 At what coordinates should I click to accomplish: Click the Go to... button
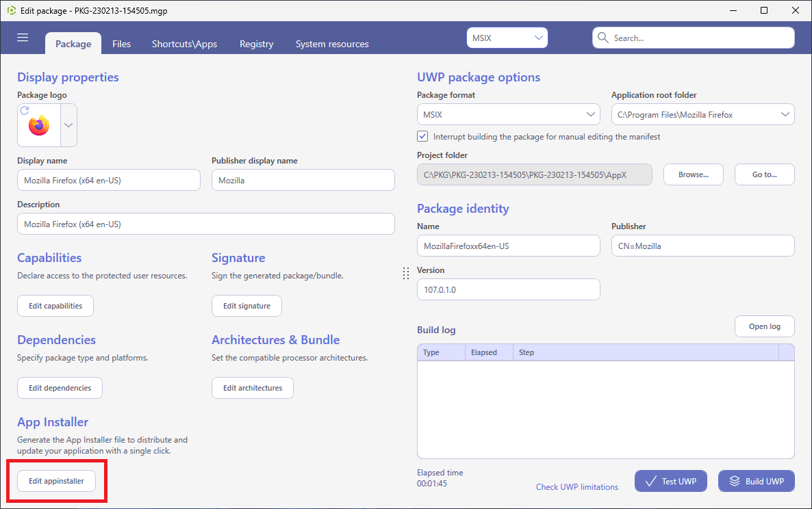coord(764,174)
